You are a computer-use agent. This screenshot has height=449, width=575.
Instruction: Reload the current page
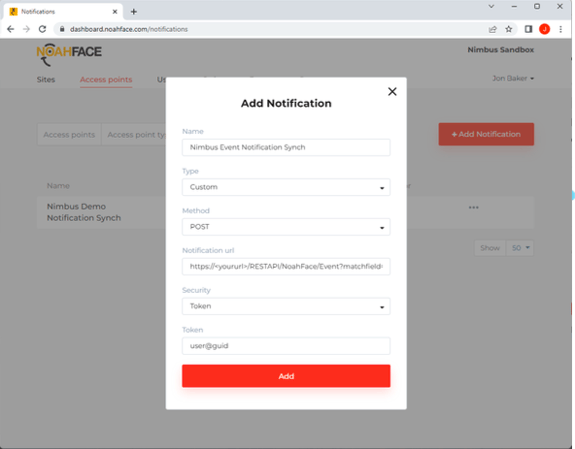point(43,29)
